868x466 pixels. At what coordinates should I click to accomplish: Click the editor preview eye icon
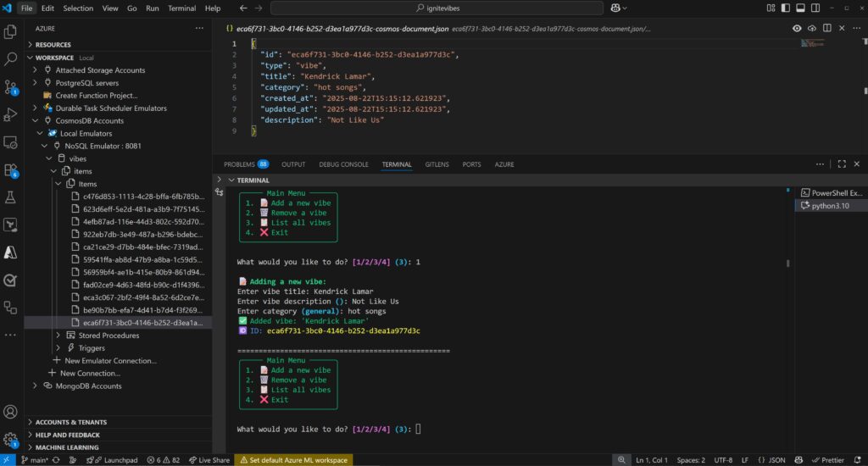(x=797, y=28)
